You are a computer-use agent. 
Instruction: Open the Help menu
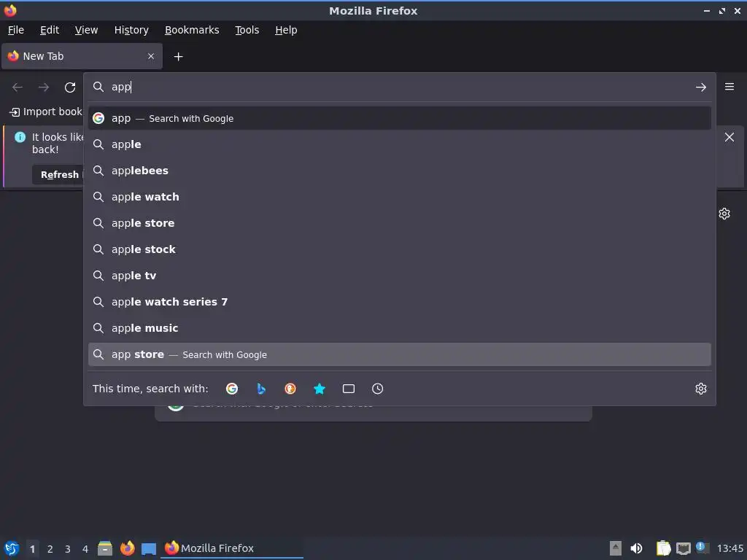(x=286, y=30)
